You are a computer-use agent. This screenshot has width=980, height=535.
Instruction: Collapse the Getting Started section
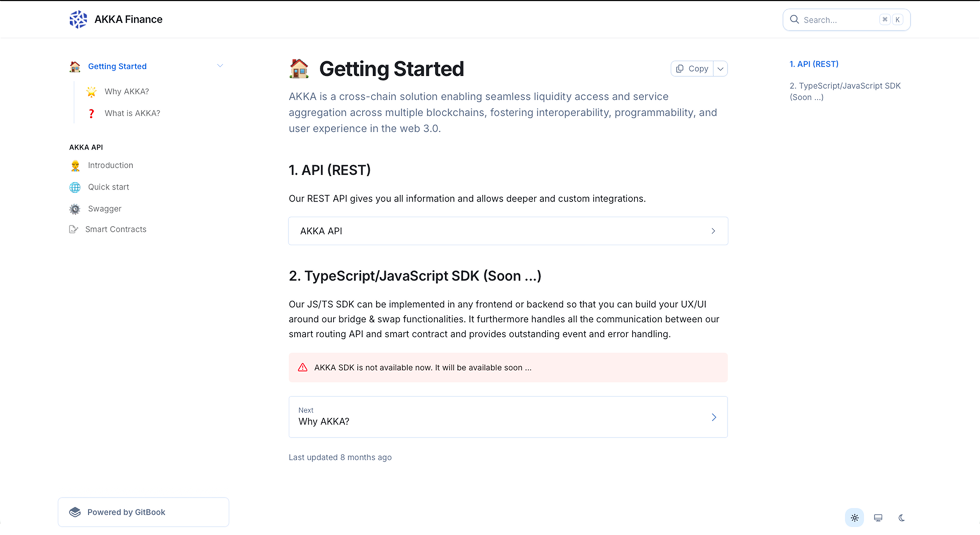[220, 66]
